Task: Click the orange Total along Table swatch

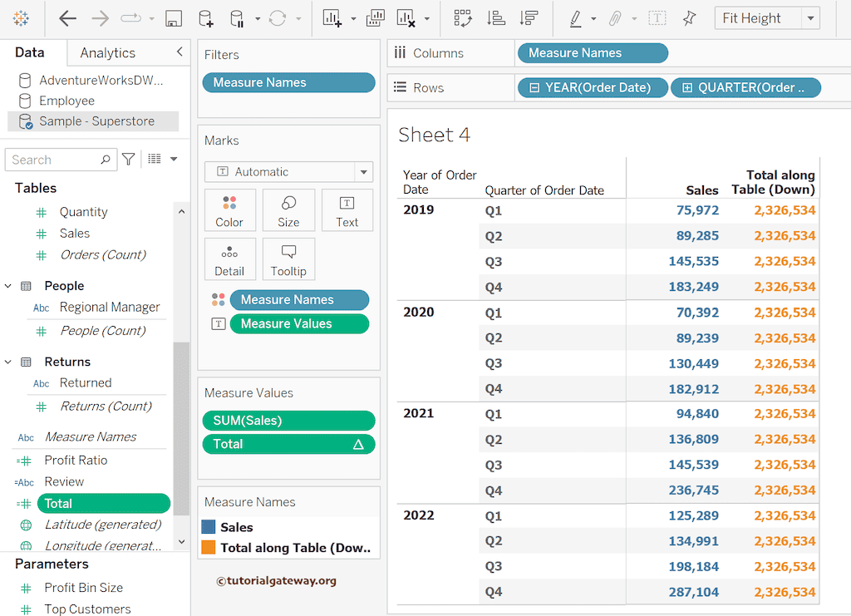Action: (209, 548)
